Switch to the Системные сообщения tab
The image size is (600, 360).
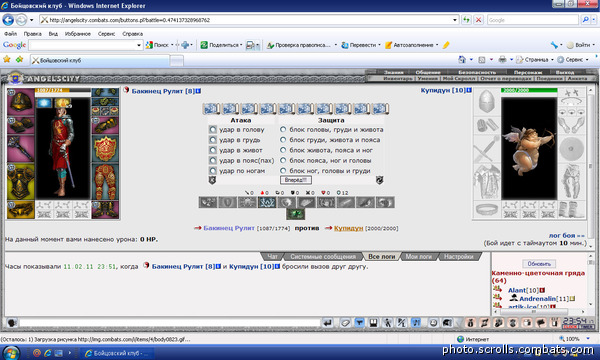click(x=323, y=257)
